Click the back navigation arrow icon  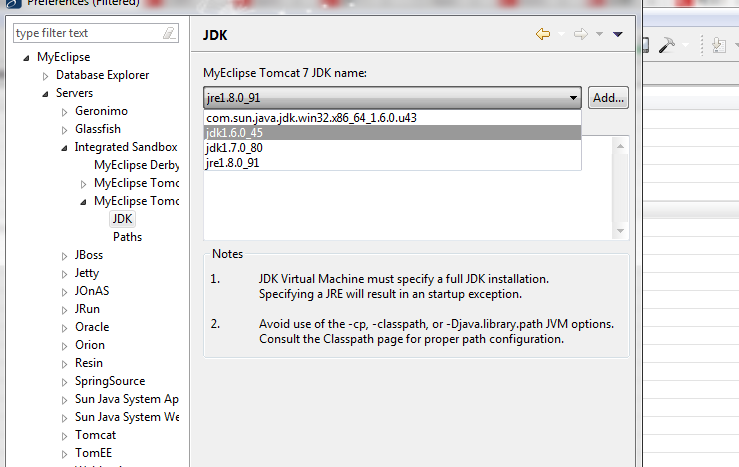point(543,34)
